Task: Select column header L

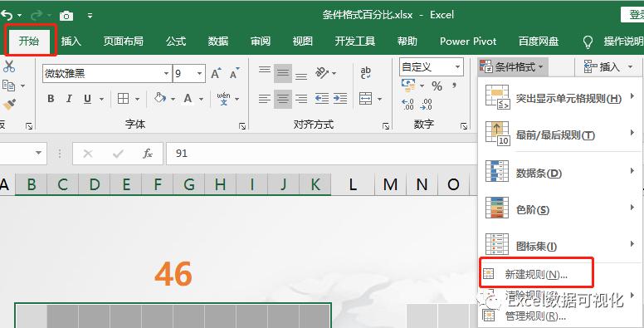Action: (x=353, y=184)
